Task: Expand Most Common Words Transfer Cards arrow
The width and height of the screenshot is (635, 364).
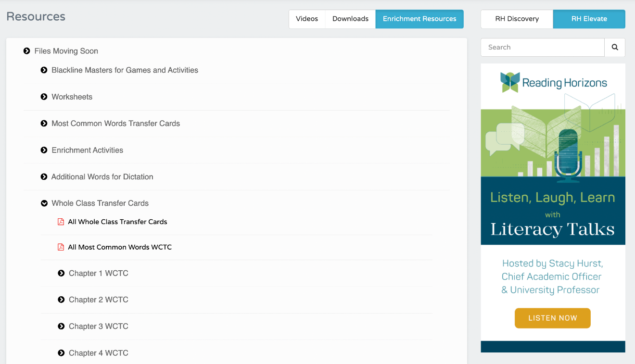Action: [44, 124]
